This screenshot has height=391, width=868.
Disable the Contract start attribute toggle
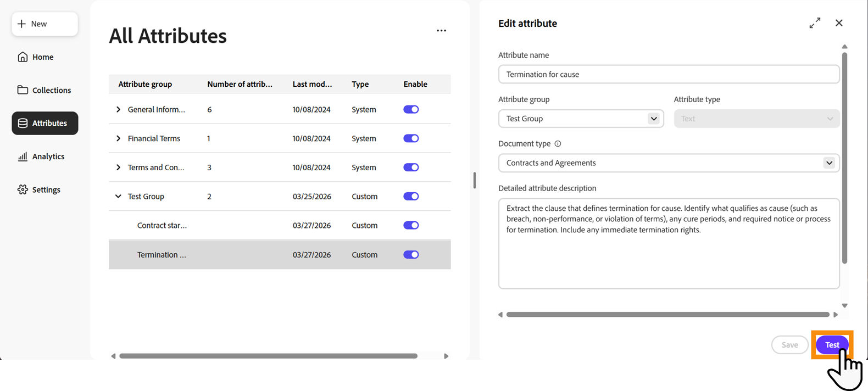411,226
